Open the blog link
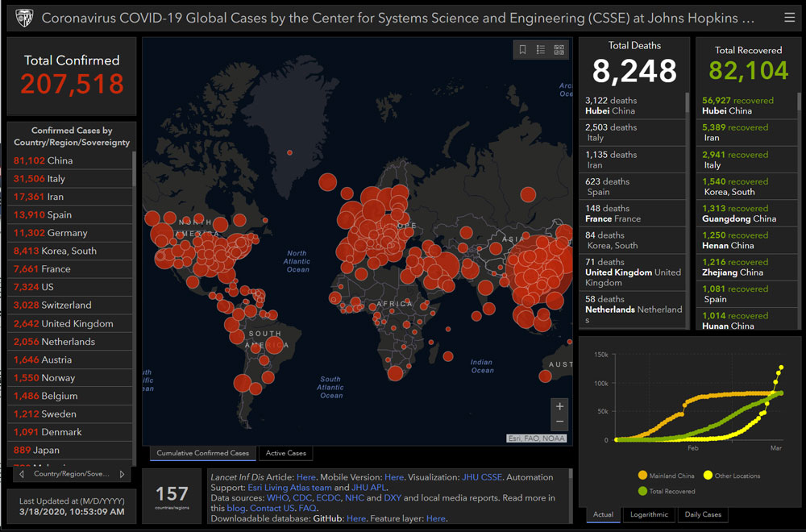Viewport: 806px width, 532px height. point(236,508)
